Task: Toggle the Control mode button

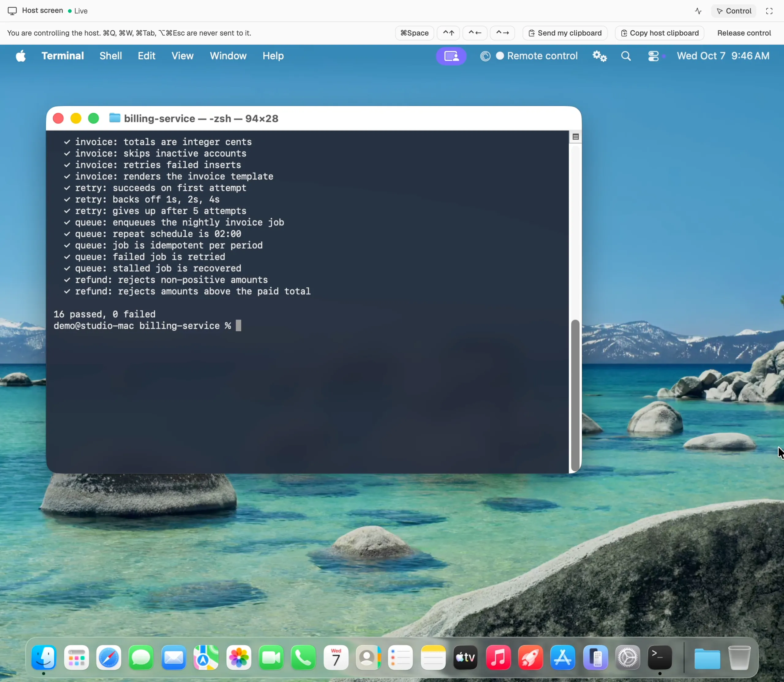Action: [734, 11]
